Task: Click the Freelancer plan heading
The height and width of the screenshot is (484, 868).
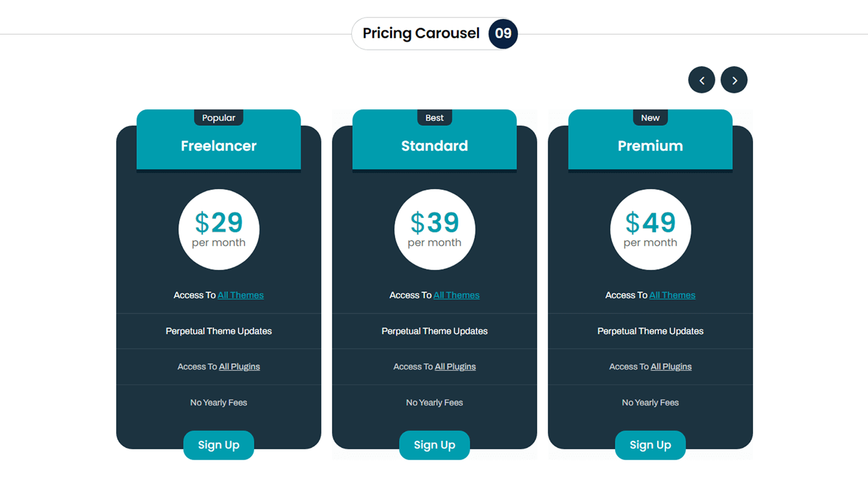Action: click(x=219, y=146)
